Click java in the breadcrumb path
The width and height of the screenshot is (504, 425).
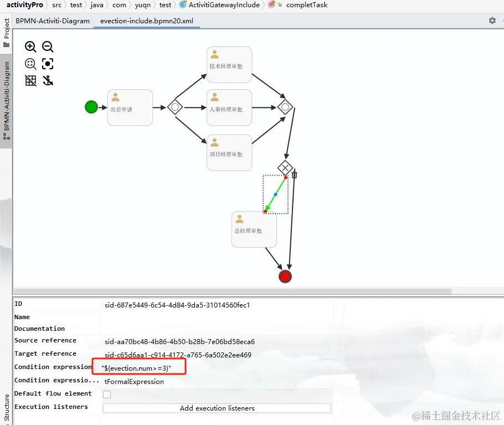97,5
